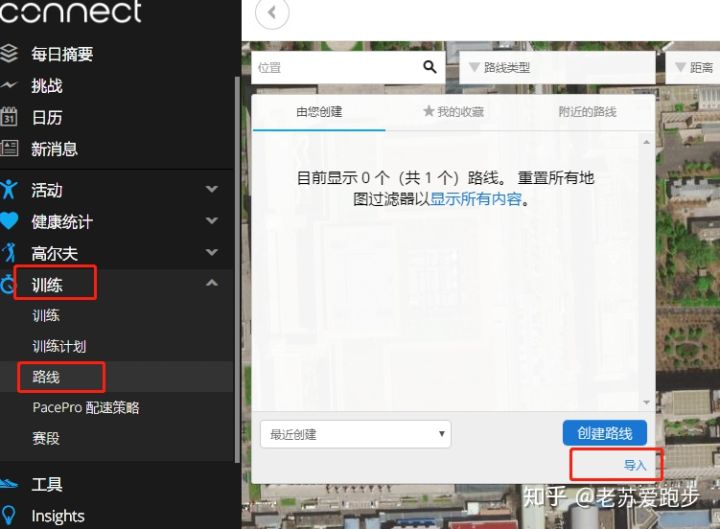
Task: Open the 路线类型 filter dropdown
Action: [x=557, y=68]
